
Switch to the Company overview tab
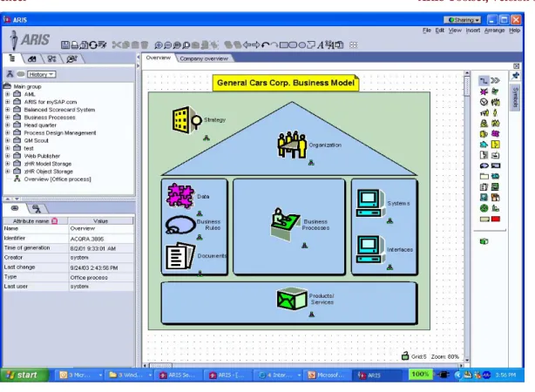tap(204, 58)
